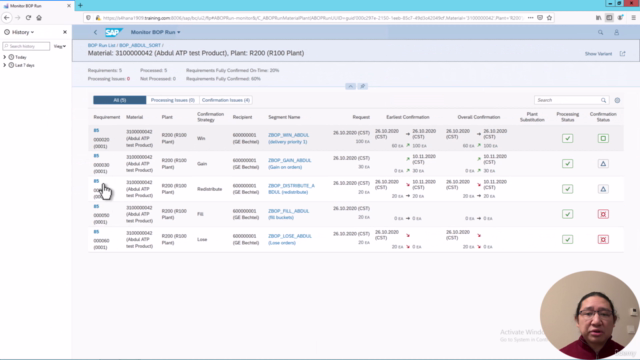
Task: Open the table settings gear icon
Action: click(x=617, y=100)
